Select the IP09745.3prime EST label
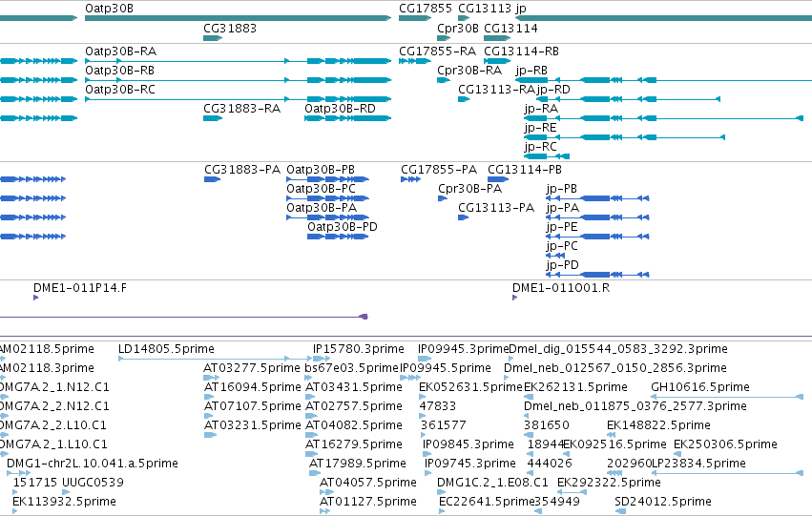Viewport: 812px width, 516px height. pyautogui.click(x=470, y=464)
